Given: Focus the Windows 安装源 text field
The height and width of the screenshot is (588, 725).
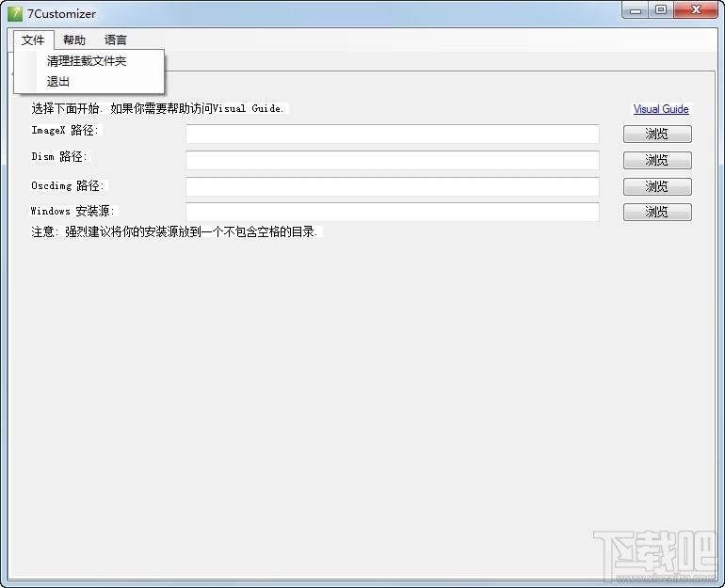Looking at the screenshot, I should click(x=393, y=212).
